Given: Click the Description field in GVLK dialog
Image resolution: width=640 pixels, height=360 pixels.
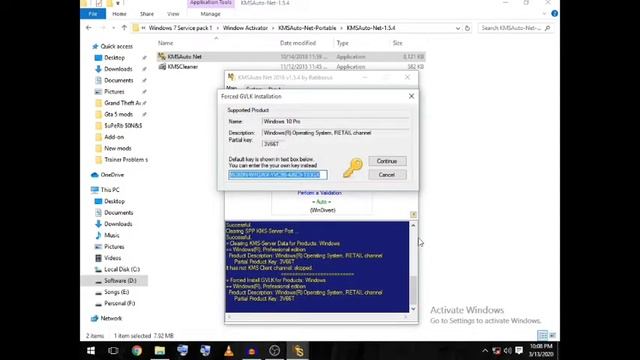Looking at the screenshot, I should click(x=335, y=133).
